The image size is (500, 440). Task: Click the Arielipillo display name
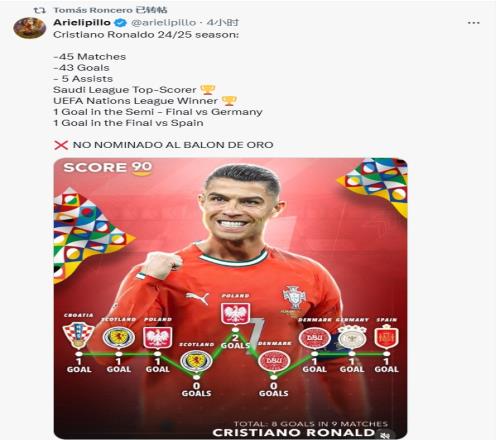(82, 23)
